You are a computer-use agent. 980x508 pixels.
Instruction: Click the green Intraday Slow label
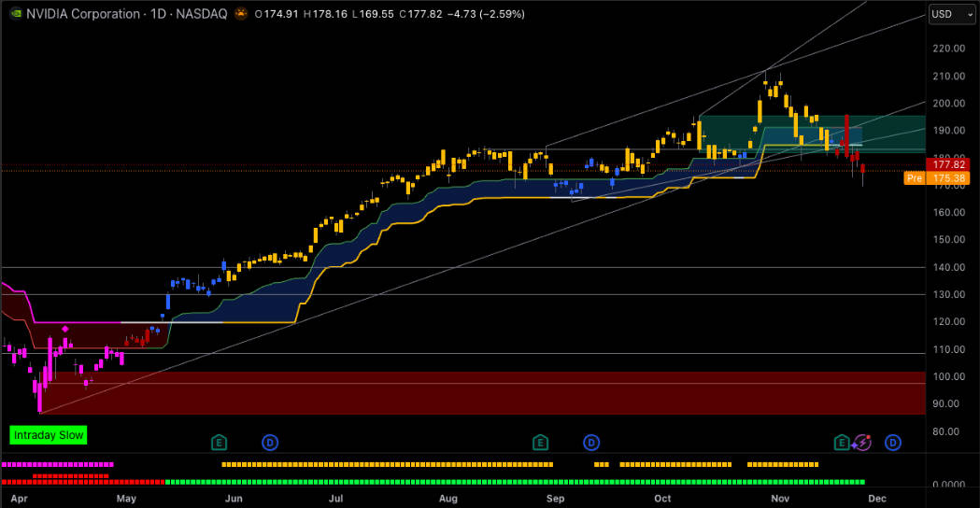pos(49,435)
